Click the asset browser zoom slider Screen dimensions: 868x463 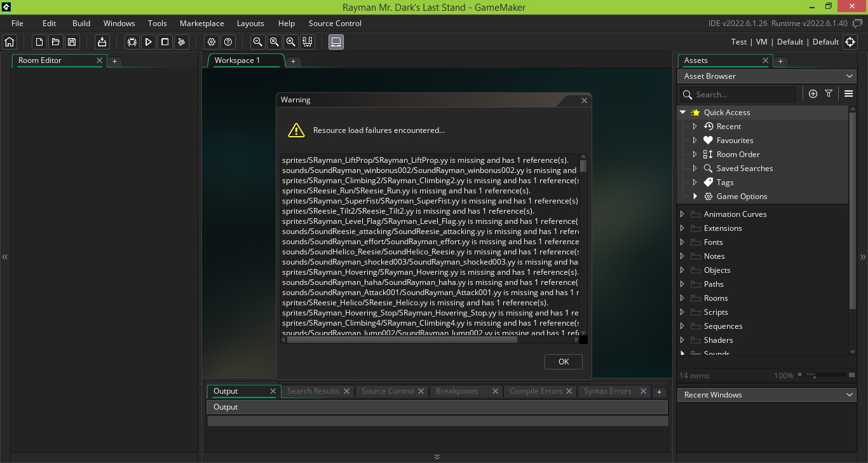826,376
